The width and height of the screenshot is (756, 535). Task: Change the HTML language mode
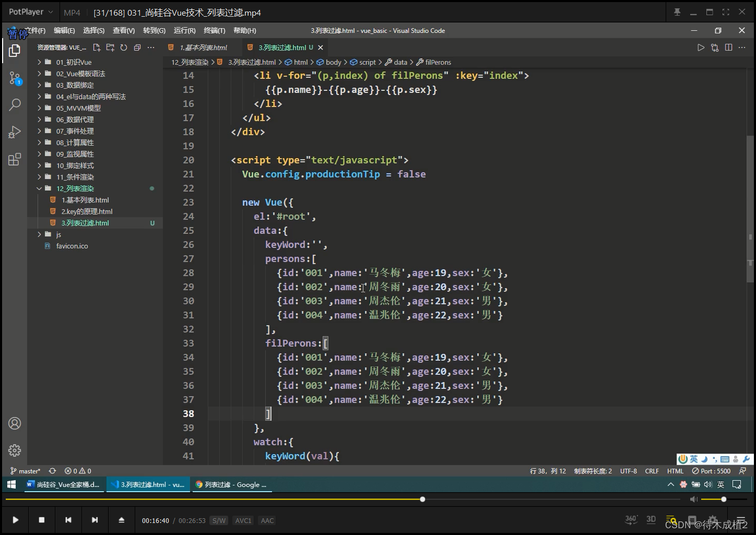pos(675,471)
